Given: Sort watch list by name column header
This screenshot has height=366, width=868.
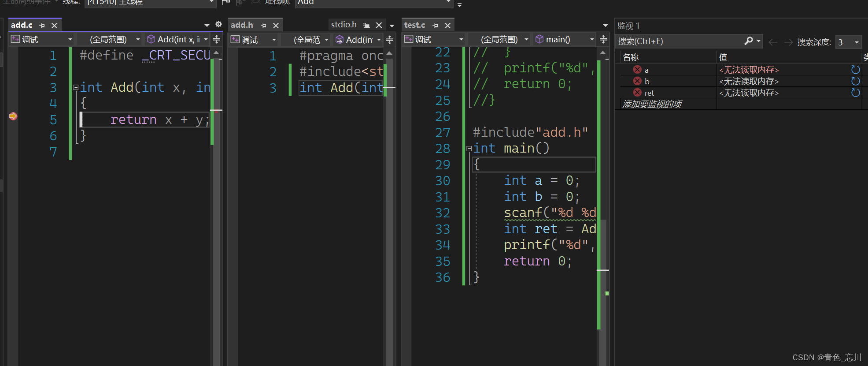Looking at the screenshot, I should (x=669, y=57).
